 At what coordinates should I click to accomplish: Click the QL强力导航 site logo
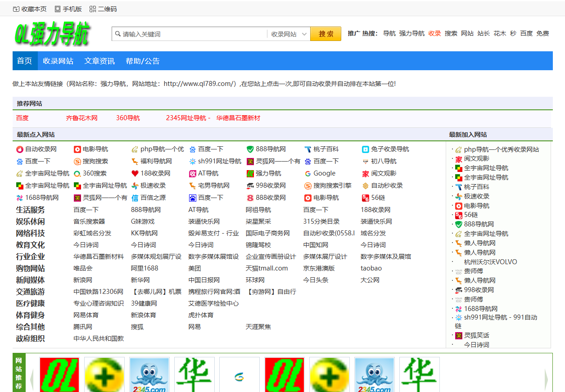point(53,34)
